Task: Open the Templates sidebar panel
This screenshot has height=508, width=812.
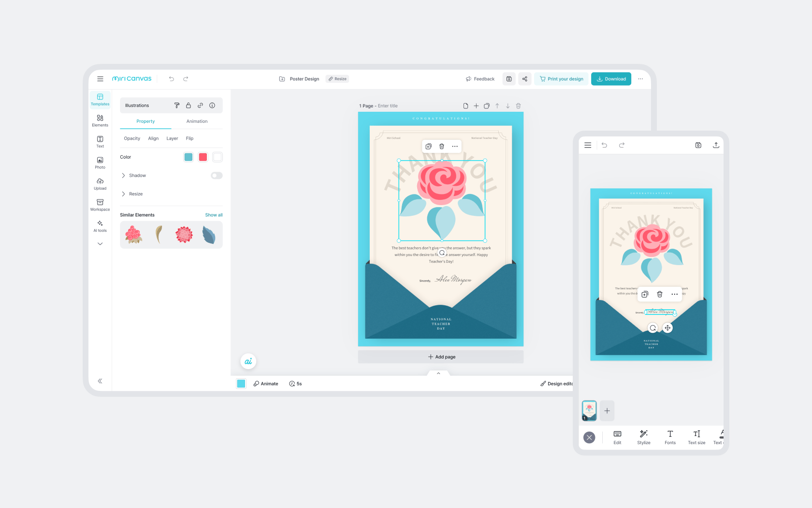Action: tap(100, 100)
